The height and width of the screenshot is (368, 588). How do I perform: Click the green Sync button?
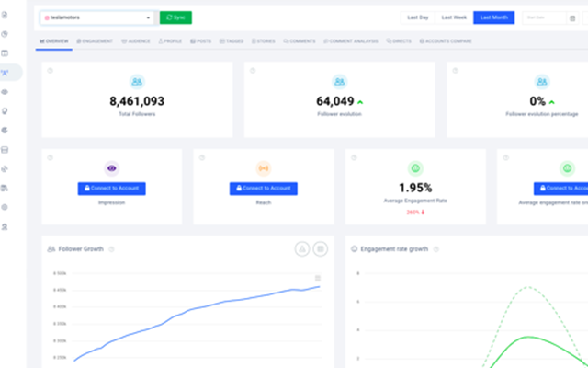click(x=175, y=17)
